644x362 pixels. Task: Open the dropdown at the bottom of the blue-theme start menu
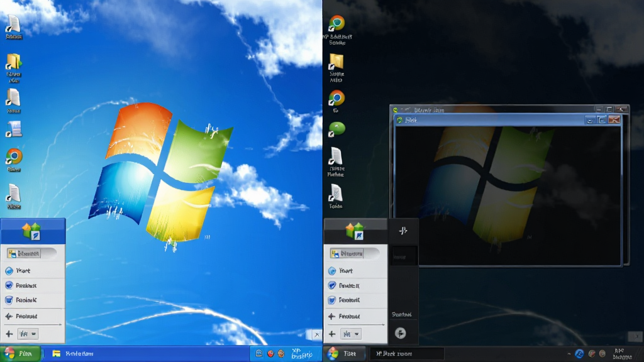point(28,334)
